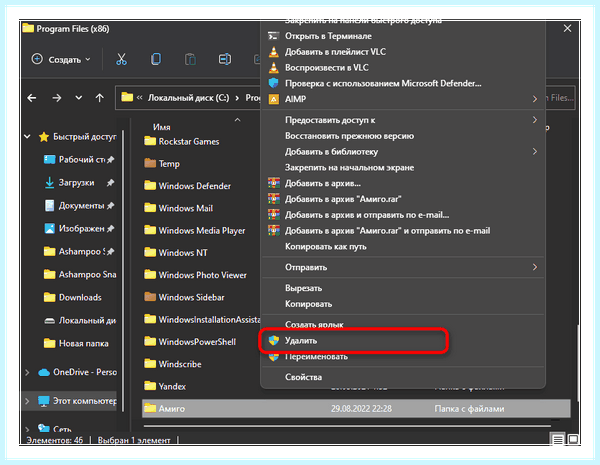Viewport: 600px width, 465px height.
Task: Switch to large icons view in status bar
Action: pyautogui.click(x=573, y=439)
